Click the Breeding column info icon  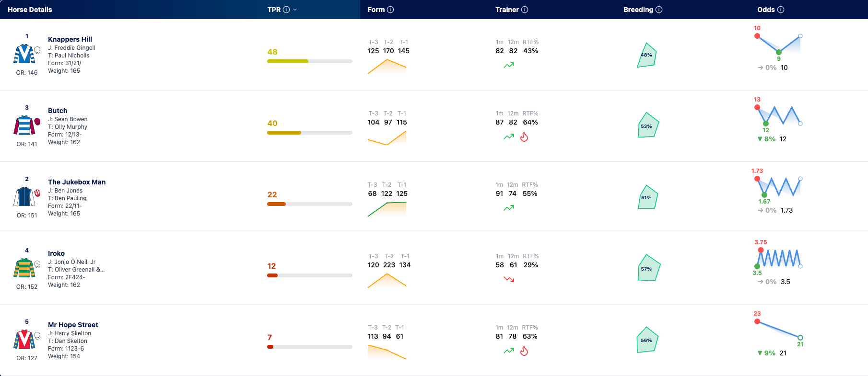[x=659, y=10]
